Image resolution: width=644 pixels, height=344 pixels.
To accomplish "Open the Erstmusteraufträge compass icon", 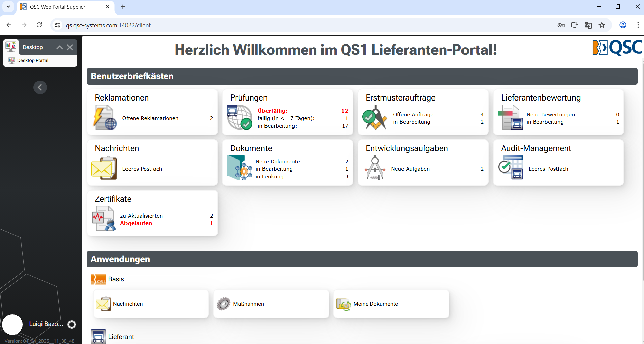I will click(x=375, y=117).
